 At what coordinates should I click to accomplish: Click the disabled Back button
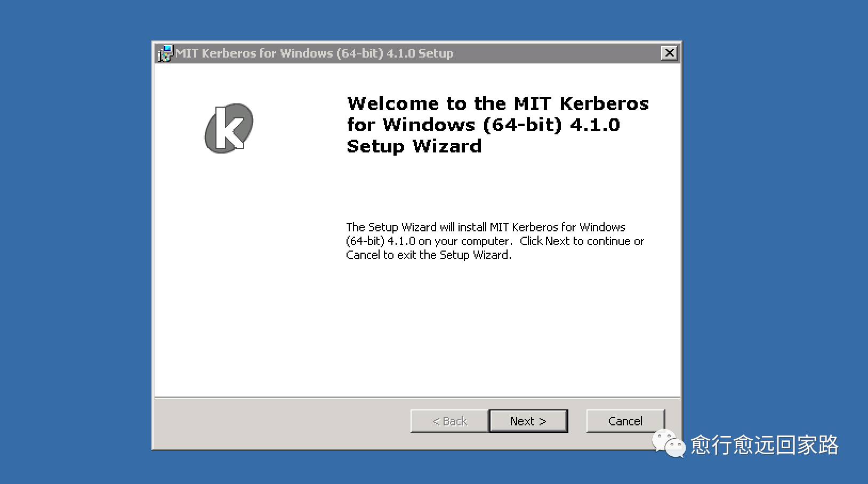pos(449,421)
